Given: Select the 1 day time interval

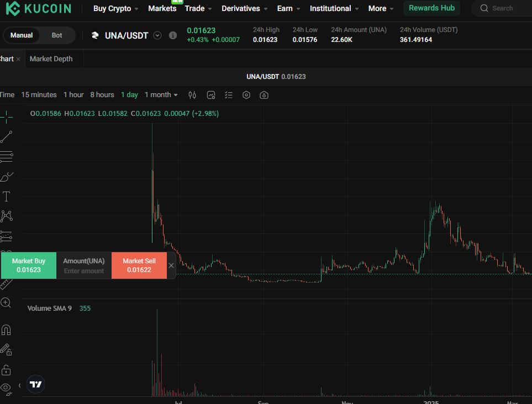Looking at the screenshot, I should 129,95.
